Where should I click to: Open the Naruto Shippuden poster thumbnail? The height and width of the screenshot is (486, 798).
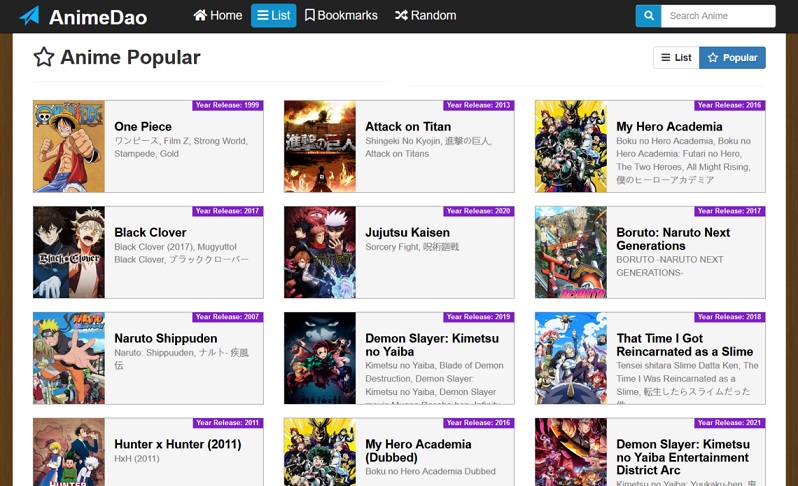69,358
